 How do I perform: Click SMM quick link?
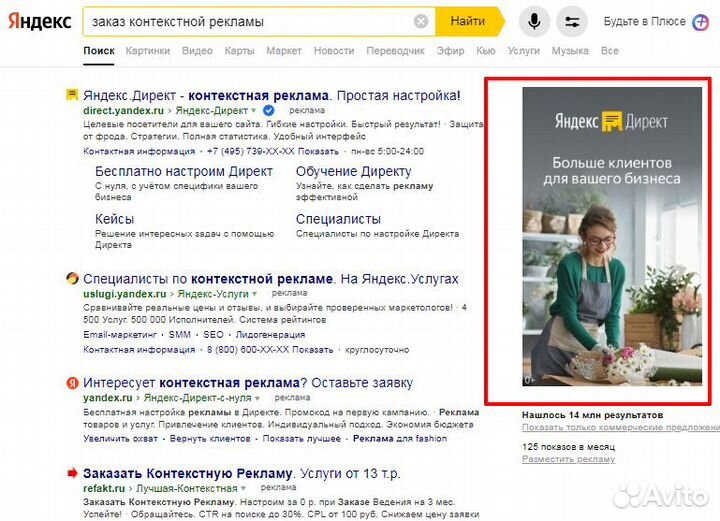coord(180,335)
